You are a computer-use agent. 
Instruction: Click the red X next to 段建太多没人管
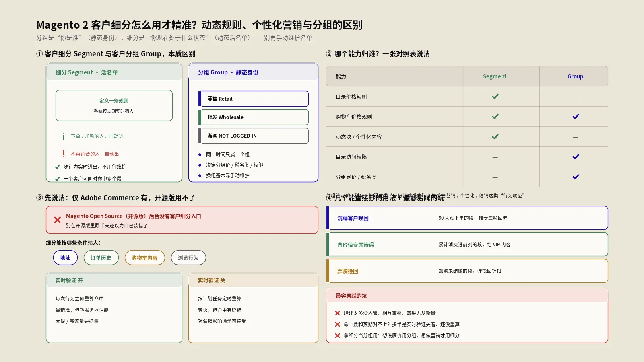point(337,313)
